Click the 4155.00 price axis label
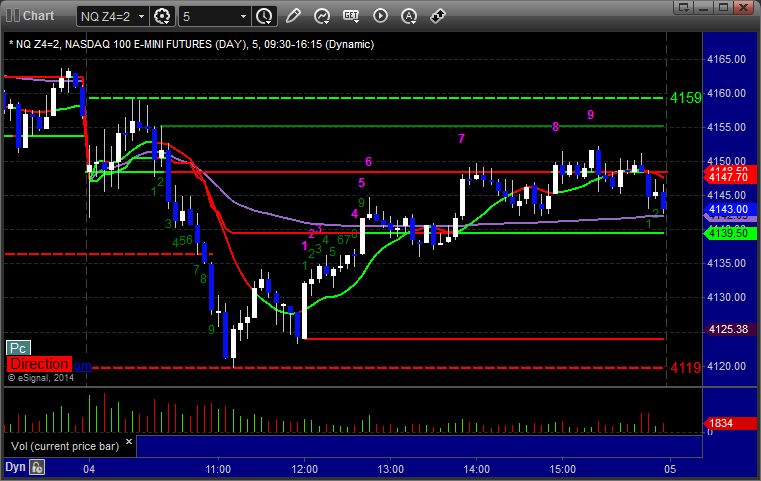 [727, 127]
